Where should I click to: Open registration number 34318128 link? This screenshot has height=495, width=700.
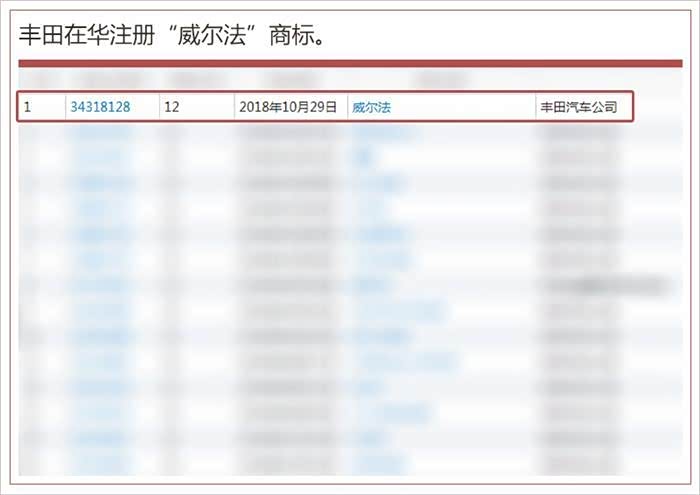(x=100, y=106)
